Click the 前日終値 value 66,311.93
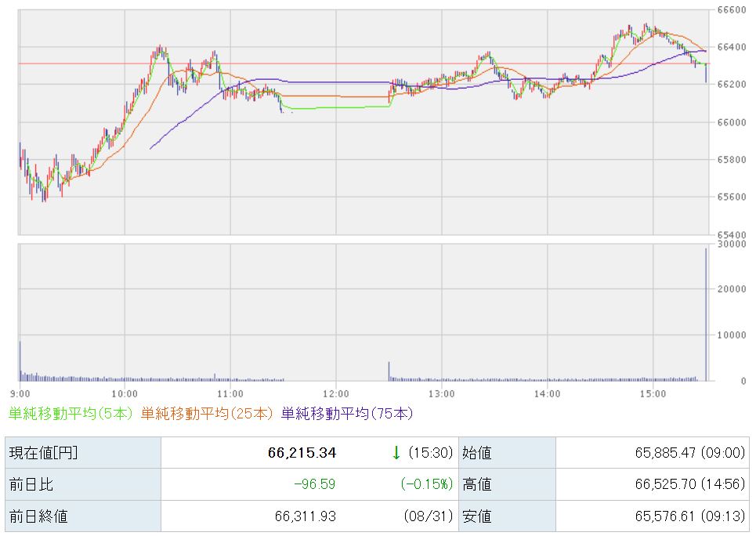756x536 pixels. tap(306, 516)
